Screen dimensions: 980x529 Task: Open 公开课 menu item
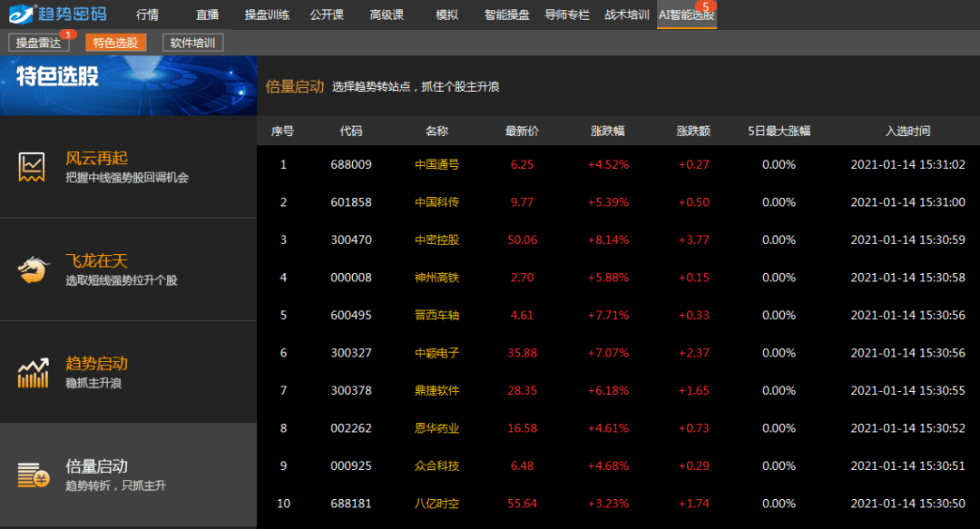click(x=327, y=15)
